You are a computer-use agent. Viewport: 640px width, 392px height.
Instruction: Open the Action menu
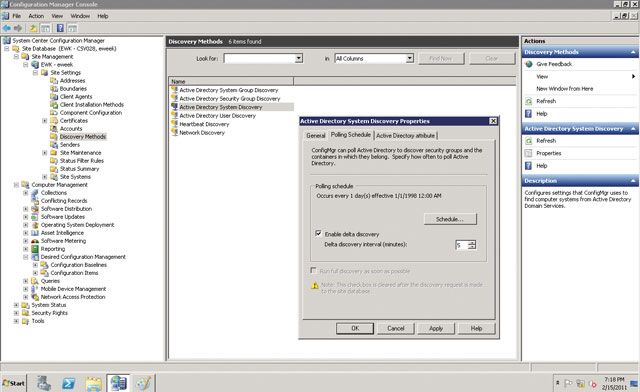(x=36, y=16)
